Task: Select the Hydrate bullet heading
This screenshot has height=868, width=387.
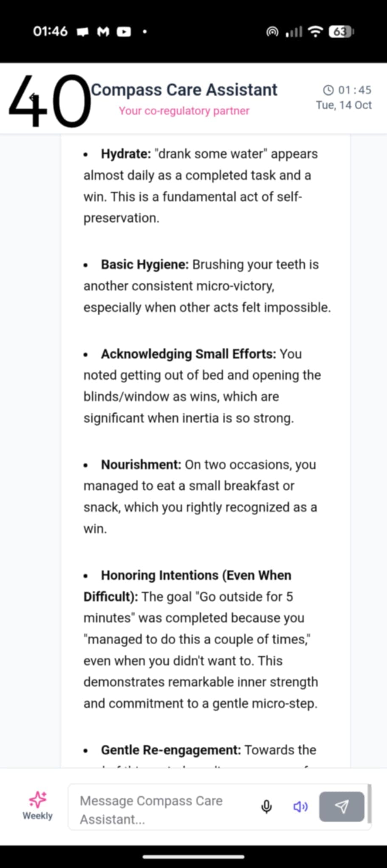Action: [126, 154]
